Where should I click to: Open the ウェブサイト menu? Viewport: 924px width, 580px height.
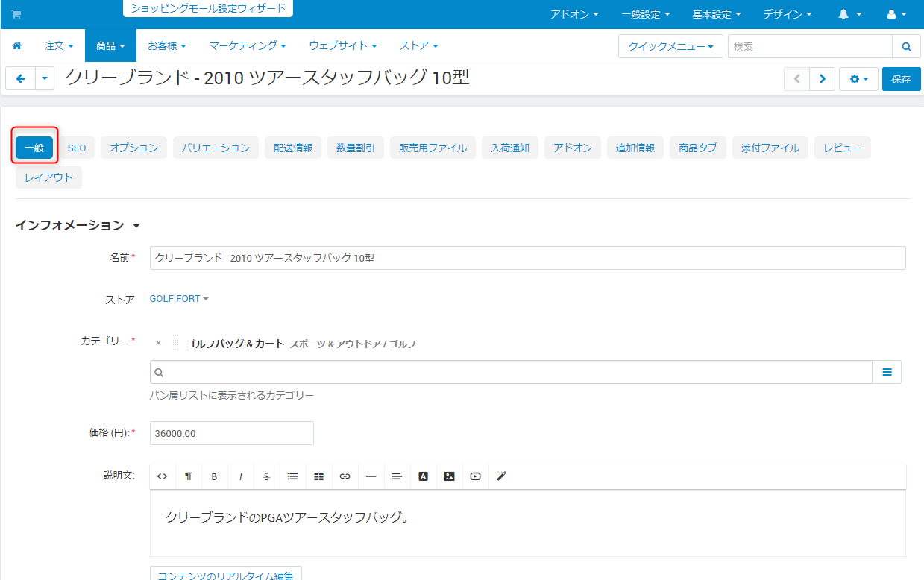pyautogui.click(x=343, y=45)
